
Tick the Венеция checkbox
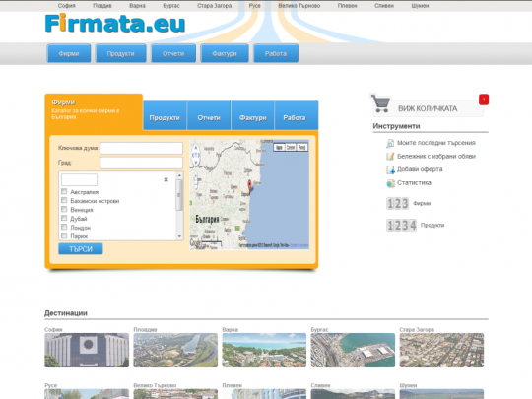coord(64,209)
